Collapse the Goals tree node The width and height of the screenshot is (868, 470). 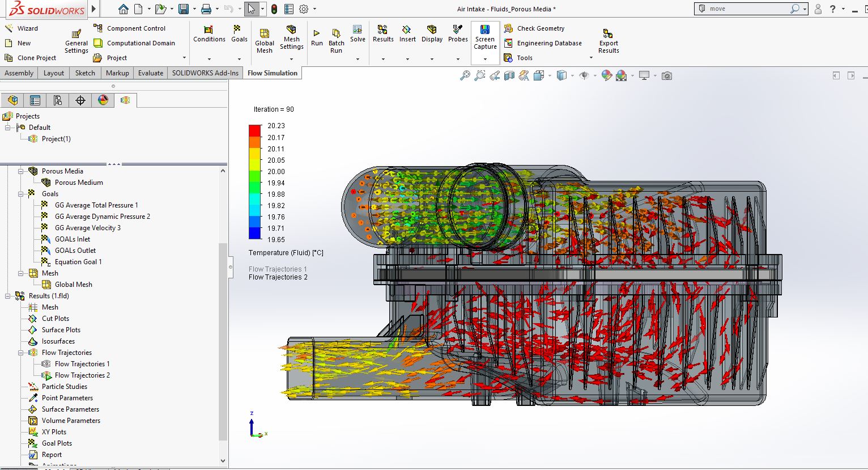(21, 194)
